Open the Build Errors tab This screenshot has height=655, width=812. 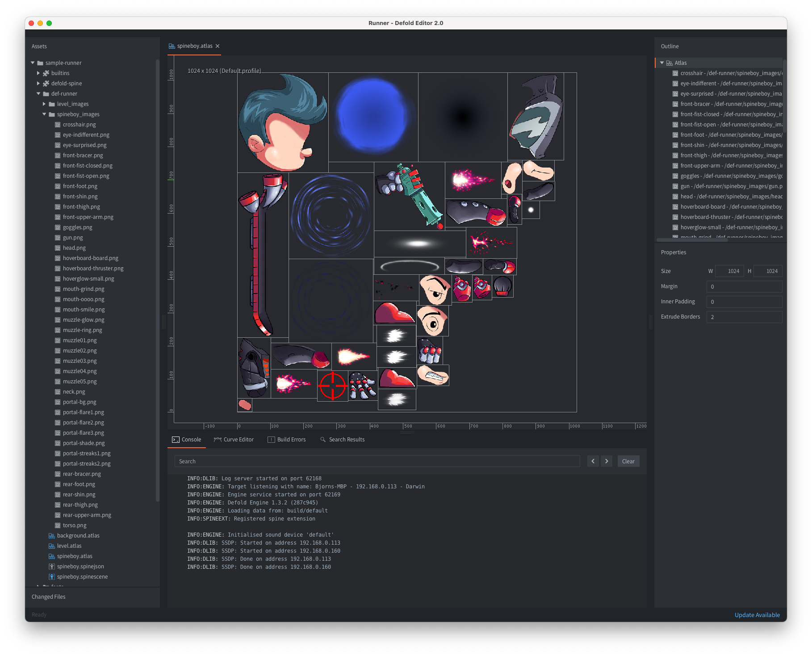click(287, 440)
